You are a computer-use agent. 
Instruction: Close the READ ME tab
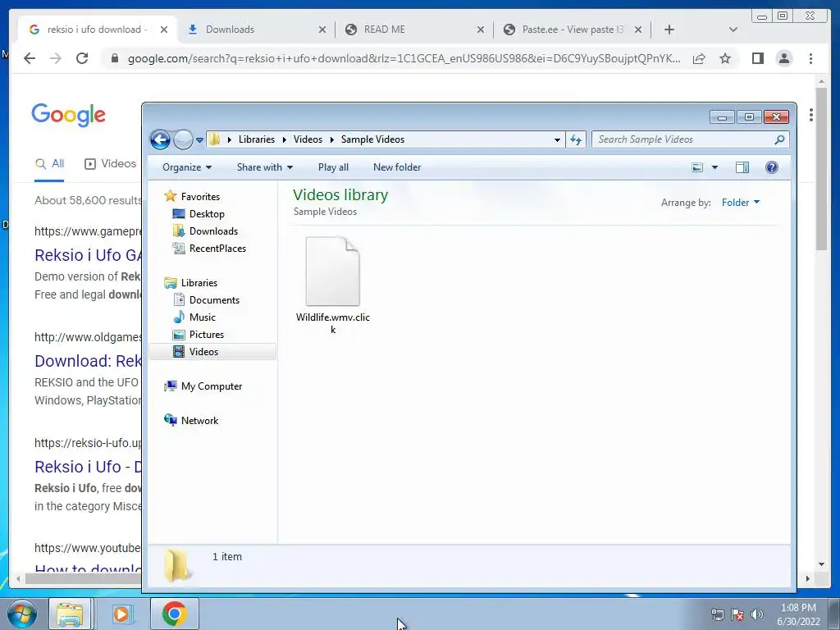tap(481, 30)
